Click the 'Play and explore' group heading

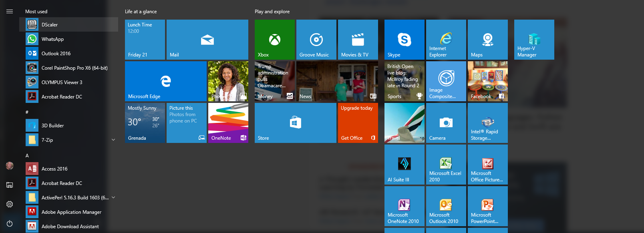tap(272, 12)
